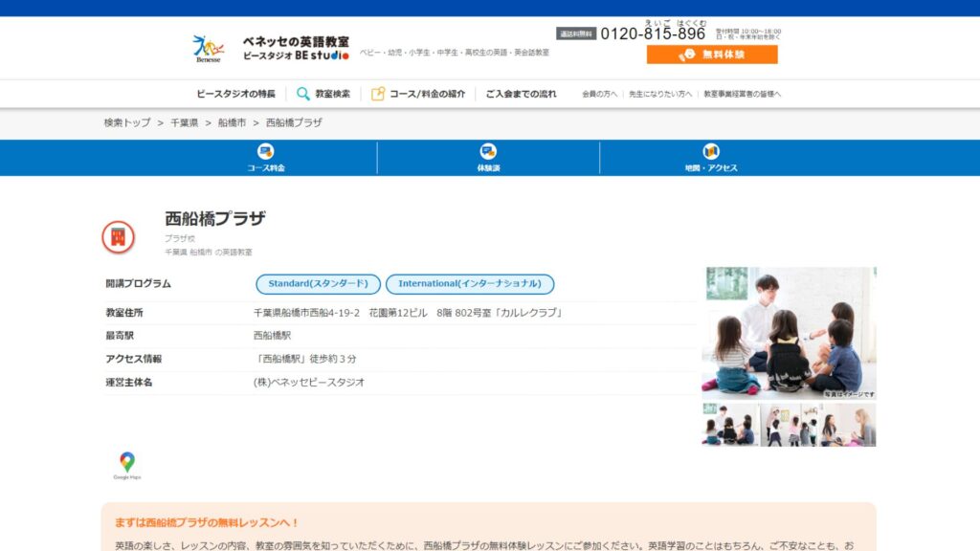Follow the 教室事業経営者の皆様へ link

[x=742, y=95]
